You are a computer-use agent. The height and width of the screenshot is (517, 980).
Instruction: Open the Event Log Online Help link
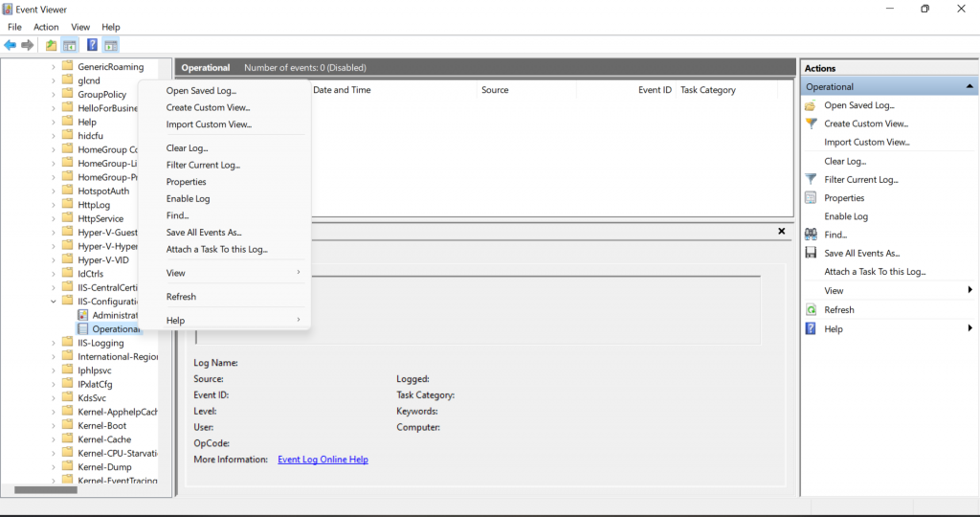(323, 460)
